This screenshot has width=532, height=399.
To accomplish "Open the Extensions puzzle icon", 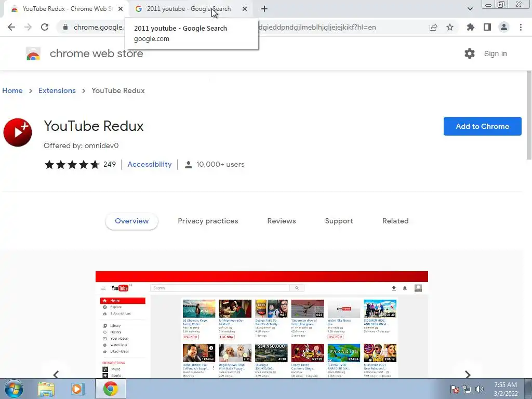I will (x=471, y=27).
